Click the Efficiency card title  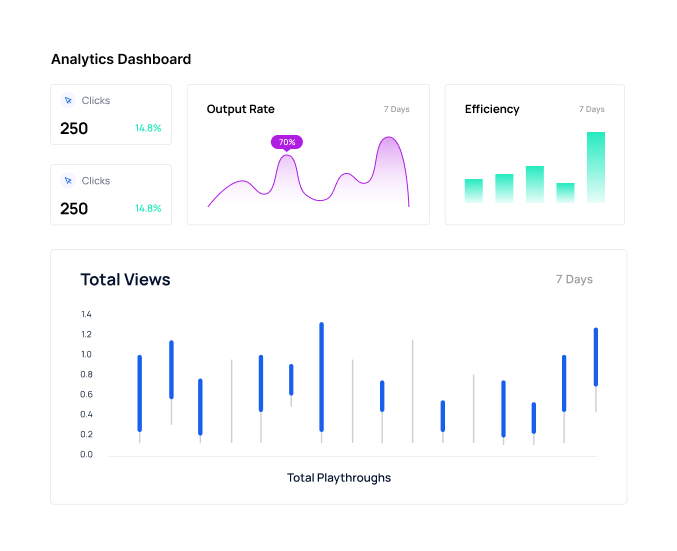pyautogui.click(x=492, y=109)
